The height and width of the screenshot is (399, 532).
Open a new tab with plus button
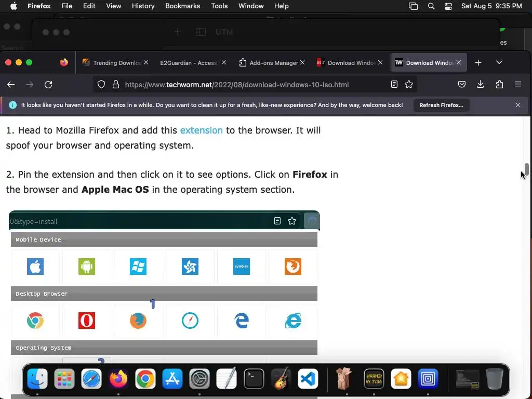478,63
